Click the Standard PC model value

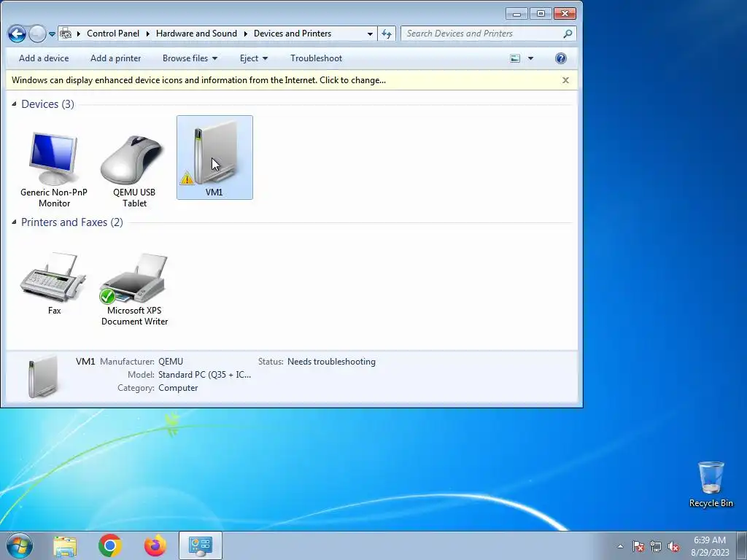204,374
